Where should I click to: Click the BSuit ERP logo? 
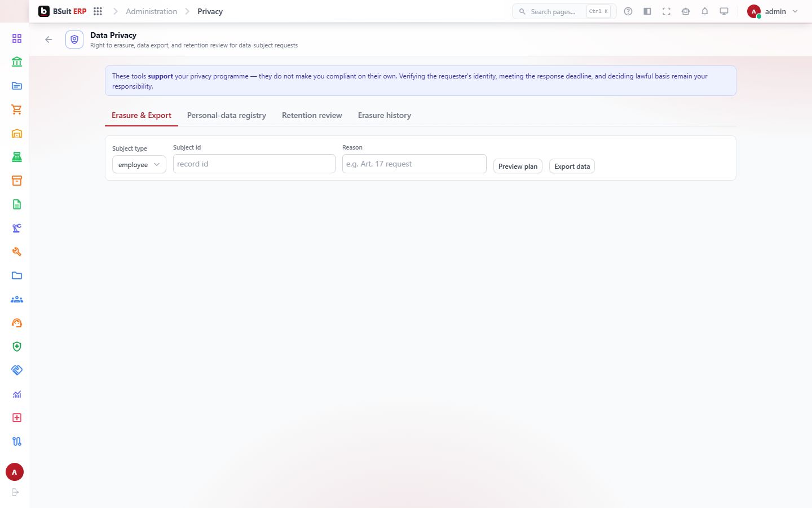click(63, 11)
